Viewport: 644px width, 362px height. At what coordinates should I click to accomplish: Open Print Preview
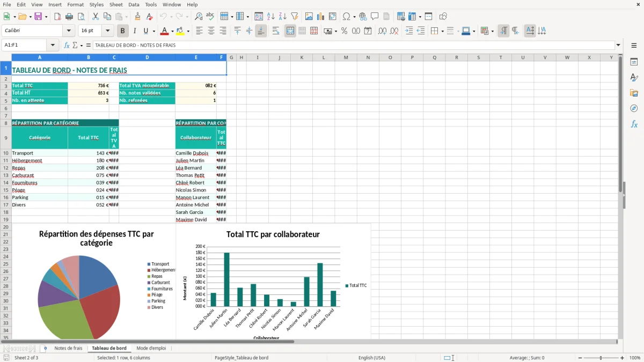(80, 17)
